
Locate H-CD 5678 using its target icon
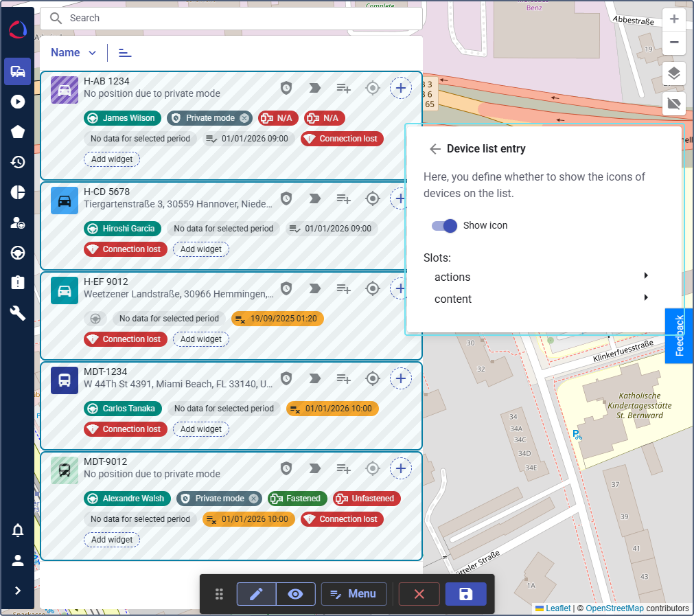tap(372, 198)
